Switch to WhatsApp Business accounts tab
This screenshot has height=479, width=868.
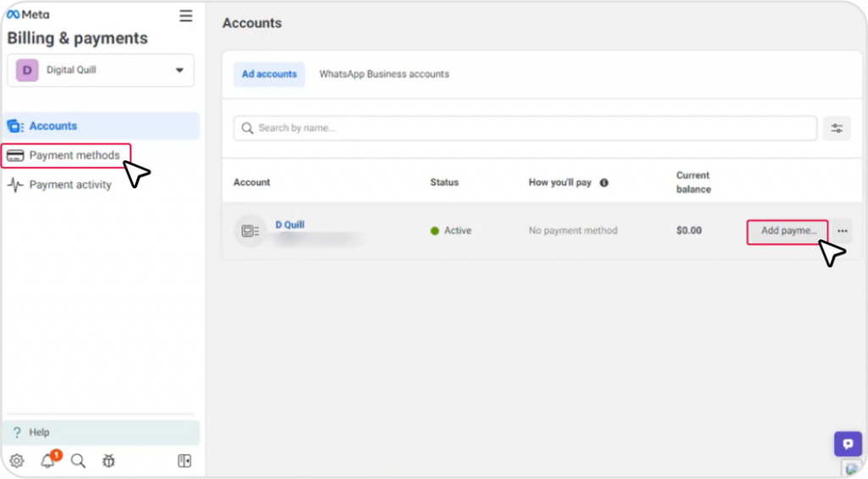click(384, 74)
